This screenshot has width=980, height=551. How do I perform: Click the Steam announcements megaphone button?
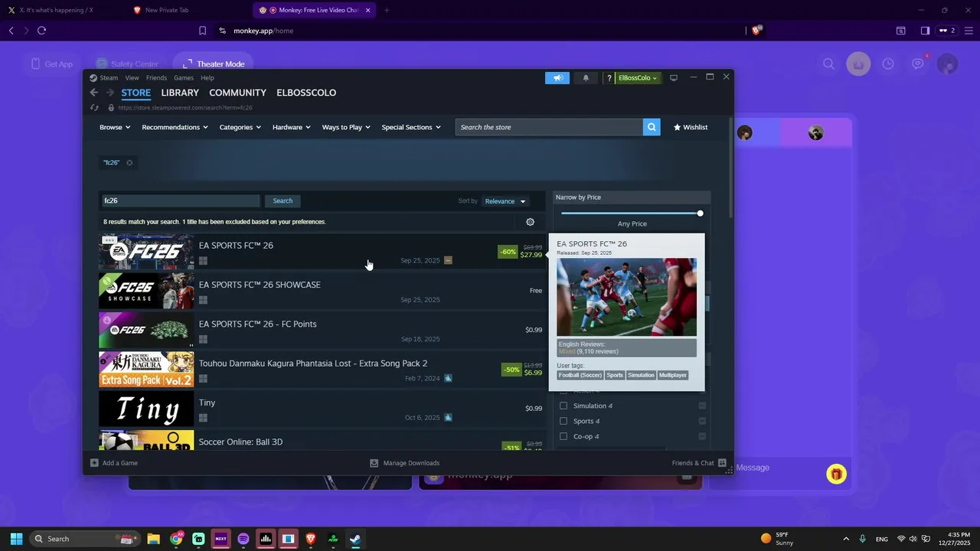click(557, 78)
